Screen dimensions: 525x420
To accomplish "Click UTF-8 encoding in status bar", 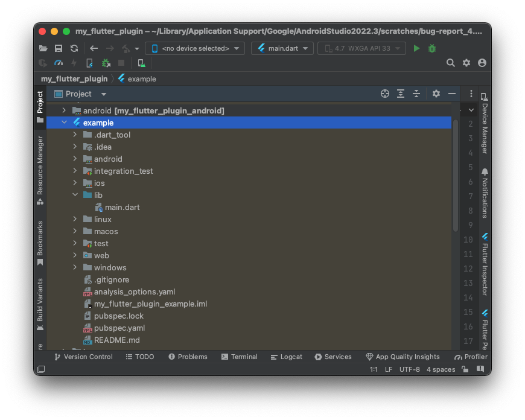I will coord(409,369).
